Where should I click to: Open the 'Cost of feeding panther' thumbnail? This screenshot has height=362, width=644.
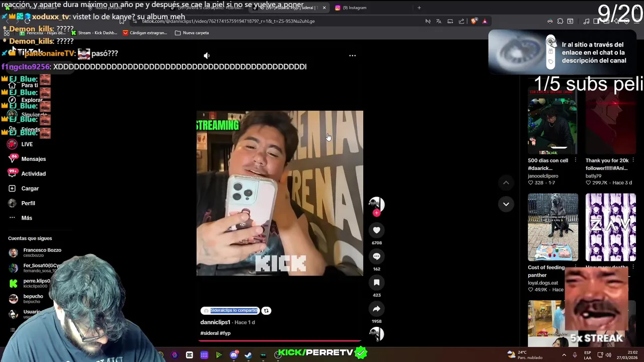point(553,227)
